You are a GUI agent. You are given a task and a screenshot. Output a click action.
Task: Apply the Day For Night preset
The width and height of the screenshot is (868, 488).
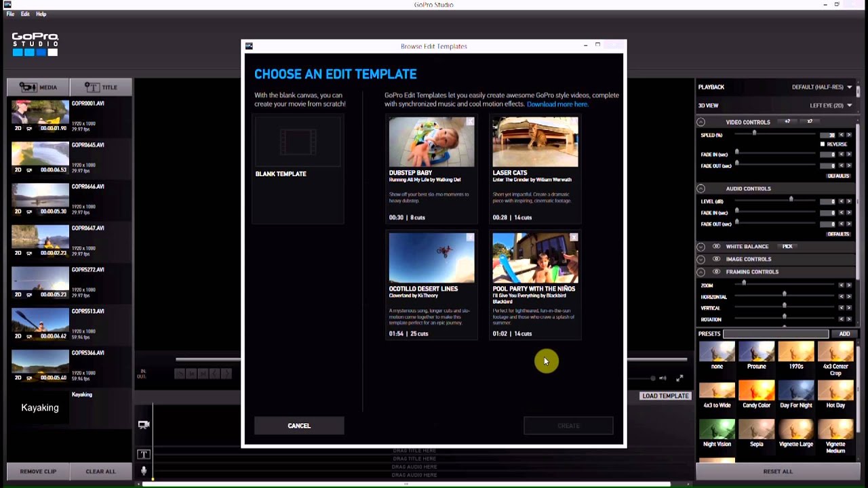click(796, 390)
